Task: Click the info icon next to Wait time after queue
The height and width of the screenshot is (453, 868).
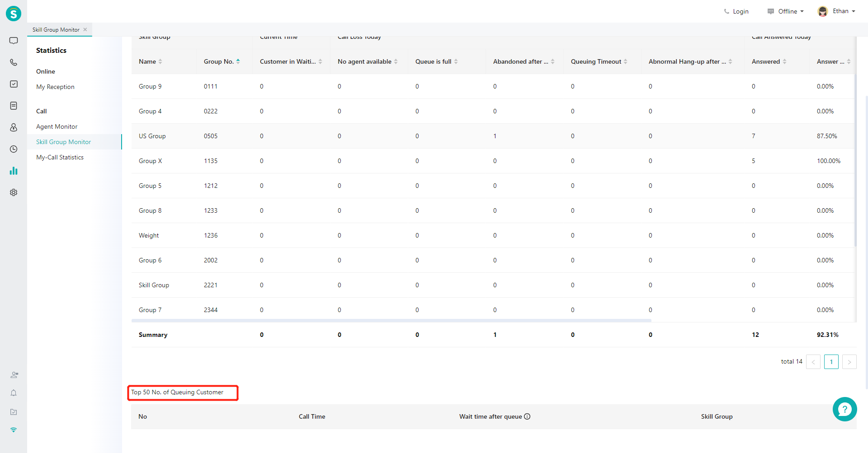Action: click(527, 416)
